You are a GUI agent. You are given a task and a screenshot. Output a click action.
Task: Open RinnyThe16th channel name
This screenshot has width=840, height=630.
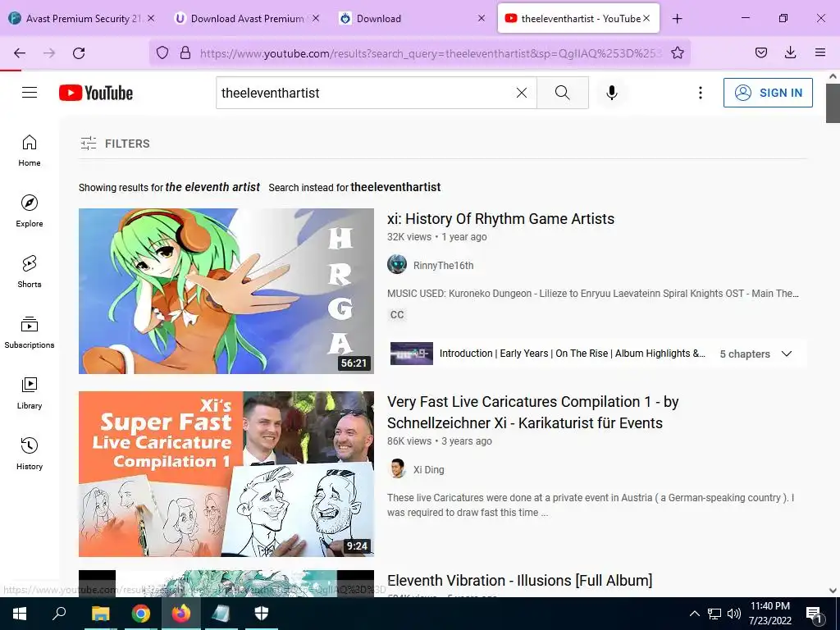(443, 265)
